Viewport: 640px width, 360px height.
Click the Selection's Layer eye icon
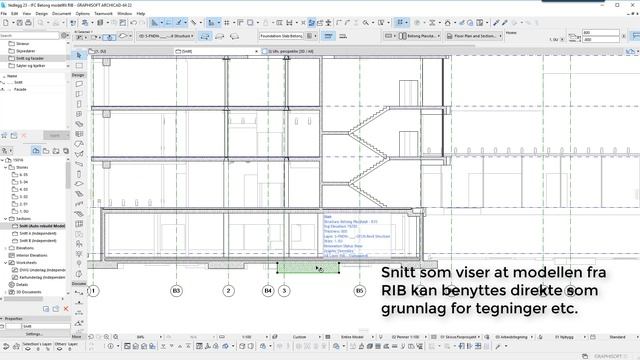28,349
